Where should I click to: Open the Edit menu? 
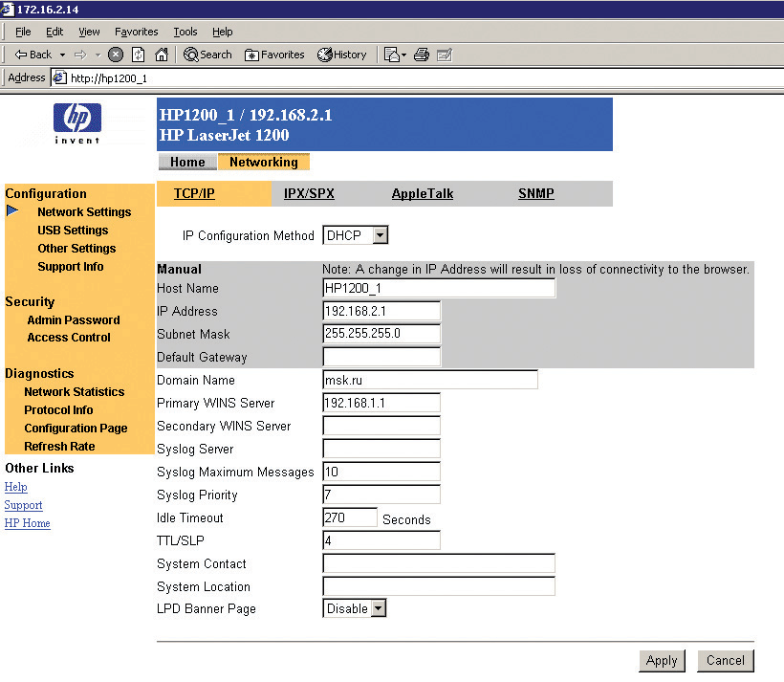54,32
